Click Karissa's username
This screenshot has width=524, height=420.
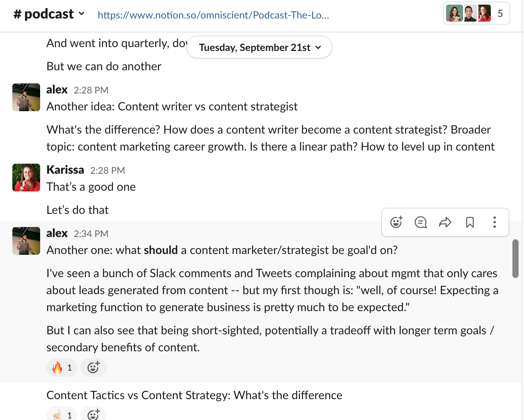(65, 170)
